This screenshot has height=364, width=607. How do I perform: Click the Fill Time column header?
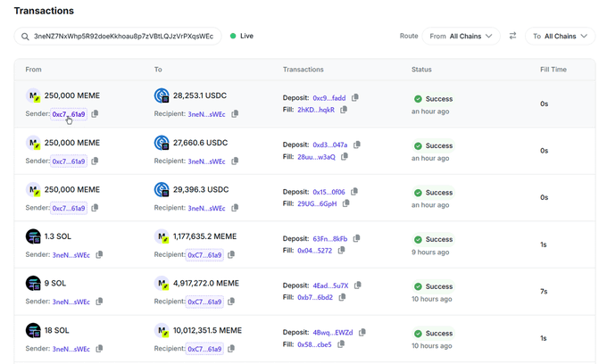coord(553,70)
